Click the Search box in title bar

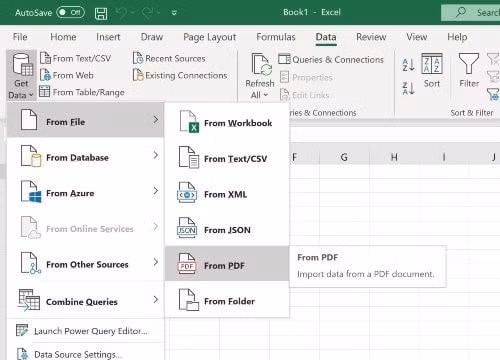tap(470, 13)
